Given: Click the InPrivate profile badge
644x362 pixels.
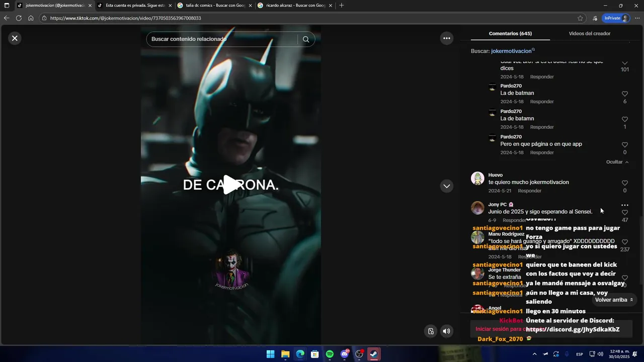Looking at the screenshot, I should 616,18.
